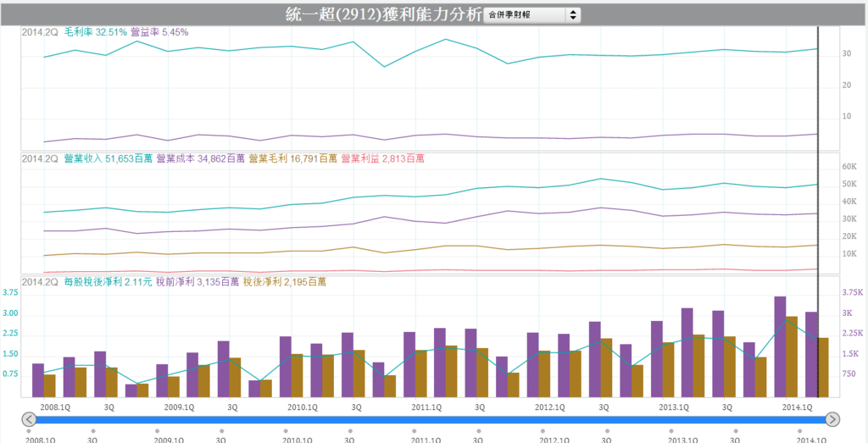
Task: Click the 毛利率 32.51% legend label
Action: pos(96,32)
